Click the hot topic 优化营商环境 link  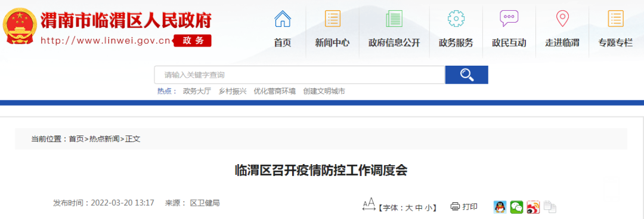point(275,91)
